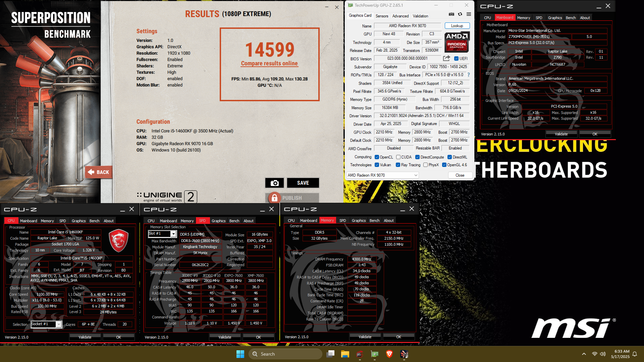Open the Socket #1 selection dropdown in CPU-Z
Screen dimensions: 644x362
46,324
